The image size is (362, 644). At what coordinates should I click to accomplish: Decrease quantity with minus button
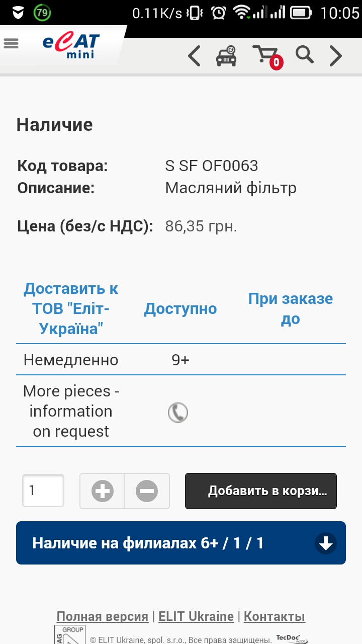pos(147,491)
